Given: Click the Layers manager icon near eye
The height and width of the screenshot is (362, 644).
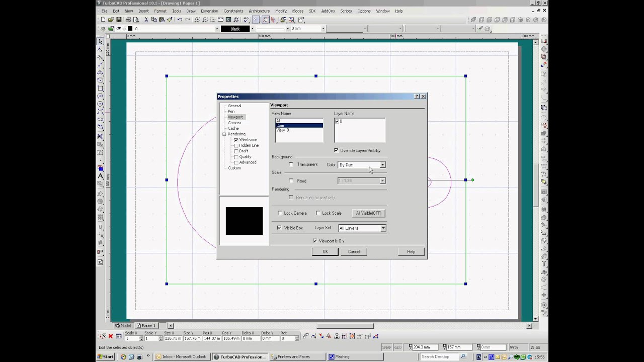Looking at the screenshot, I should tap(111, 29).
